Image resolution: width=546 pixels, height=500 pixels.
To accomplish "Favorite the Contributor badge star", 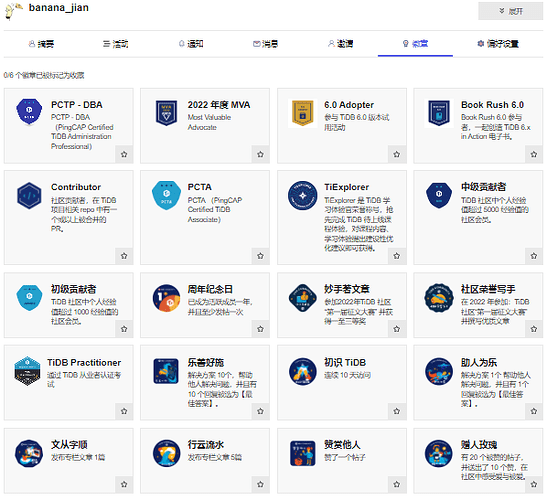I will pos(124,256).
